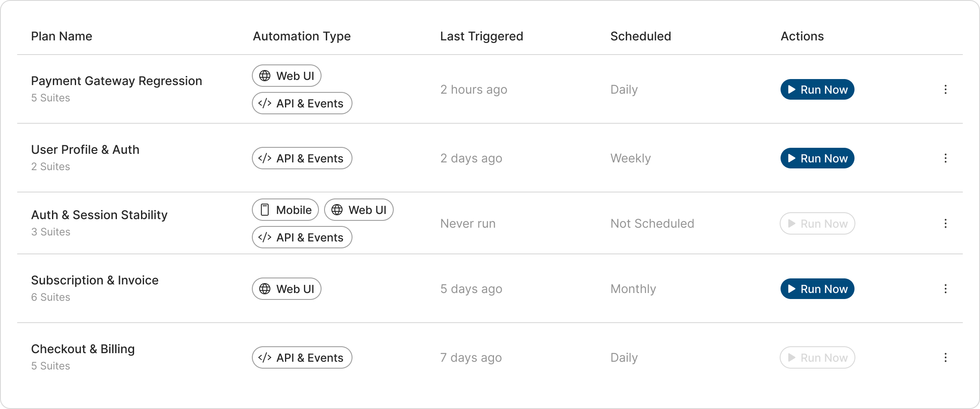The height and width of the screenshot is (409, 980).
Task: Click the Automation Type column header
Action: (x=302, y=36)
